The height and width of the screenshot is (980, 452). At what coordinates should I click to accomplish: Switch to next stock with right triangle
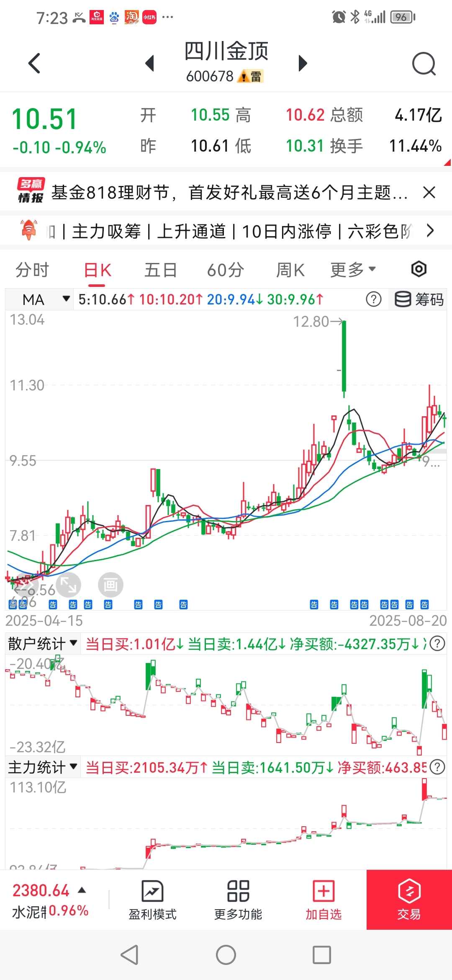pyautogui.click(x=303, y=63)
